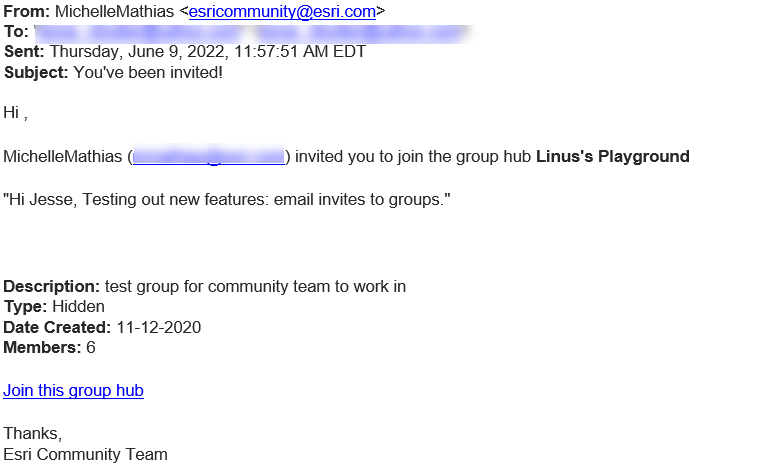Click the From label in the header
Viewport: 775px width, 464px height.
pyautogui.click(x=24, y=12)
